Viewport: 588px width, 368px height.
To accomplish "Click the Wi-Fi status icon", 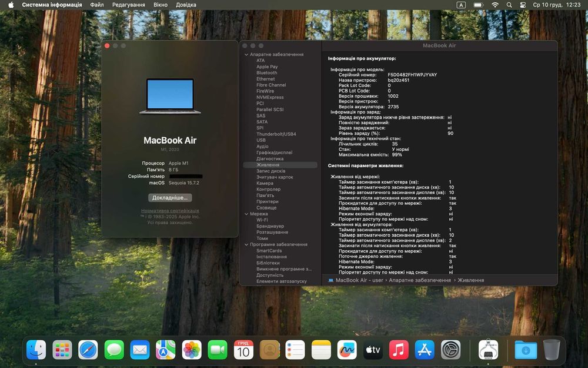I will [x=495, y=5].
